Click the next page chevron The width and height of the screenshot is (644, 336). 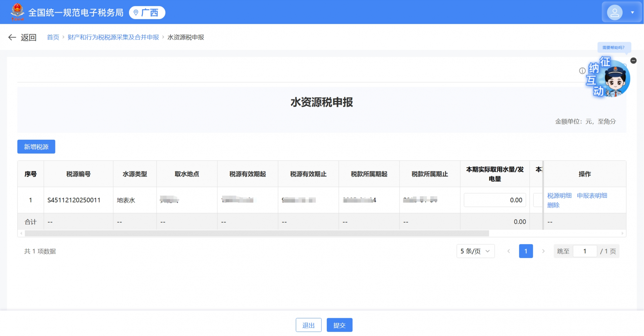coord(543,251)
